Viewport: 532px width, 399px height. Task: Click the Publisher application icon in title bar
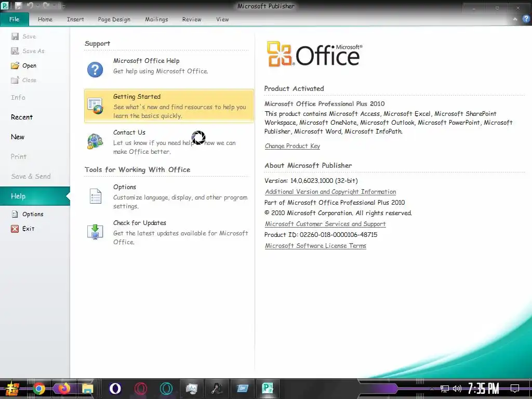[5, 6]
